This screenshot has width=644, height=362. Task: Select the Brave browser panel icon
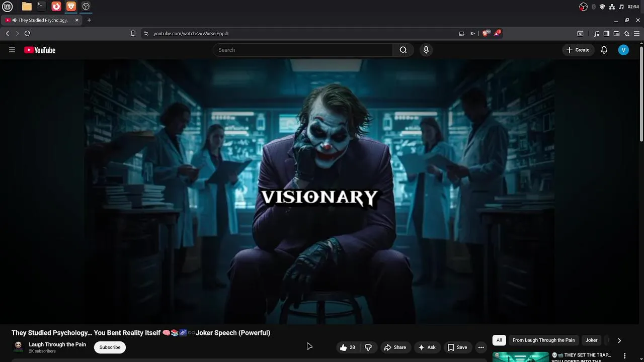pyautogui.click(x=71, y=7)
